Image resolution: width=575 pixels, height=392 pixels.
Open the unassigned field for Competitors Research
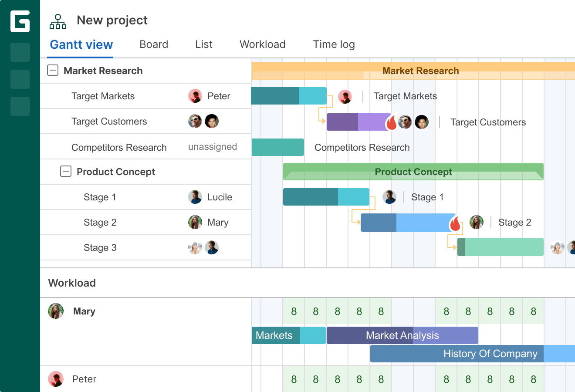212,147
